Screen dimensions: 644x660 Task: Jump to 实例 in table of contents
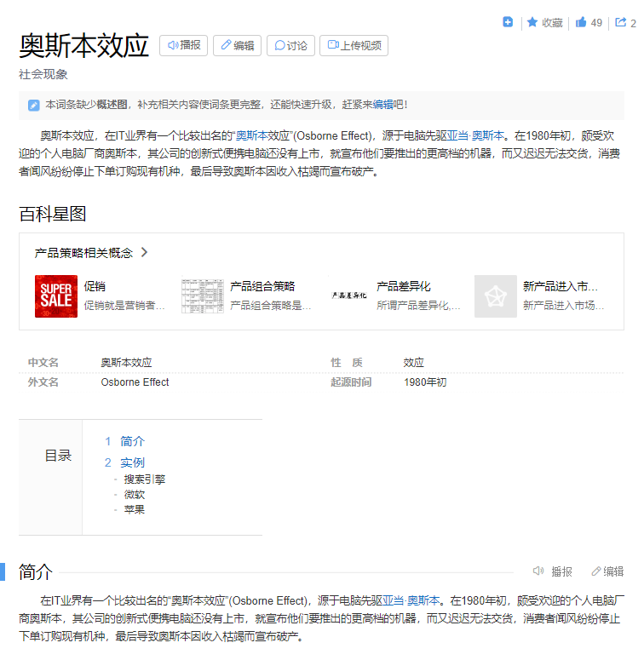[x=132, y=462]
